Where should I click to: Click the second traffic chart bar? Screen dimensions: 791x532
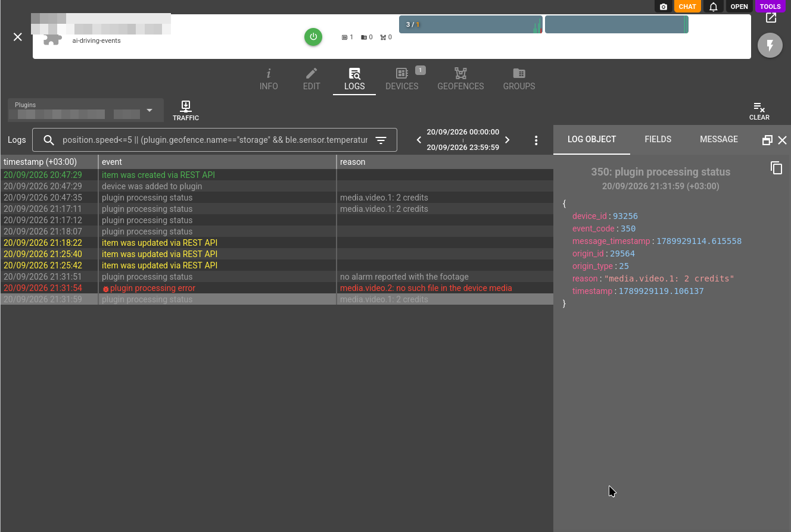(616, 24)
